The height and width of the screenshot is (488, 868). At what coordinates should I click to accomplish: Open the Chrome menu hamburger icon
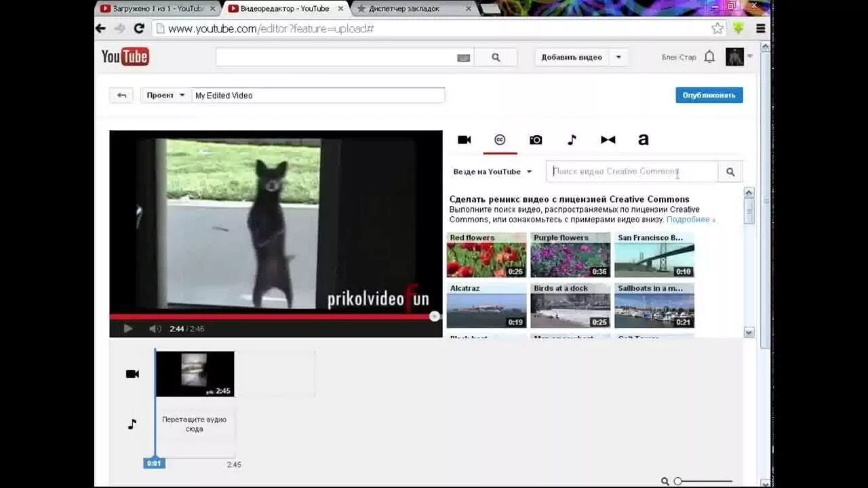point(761,28)
